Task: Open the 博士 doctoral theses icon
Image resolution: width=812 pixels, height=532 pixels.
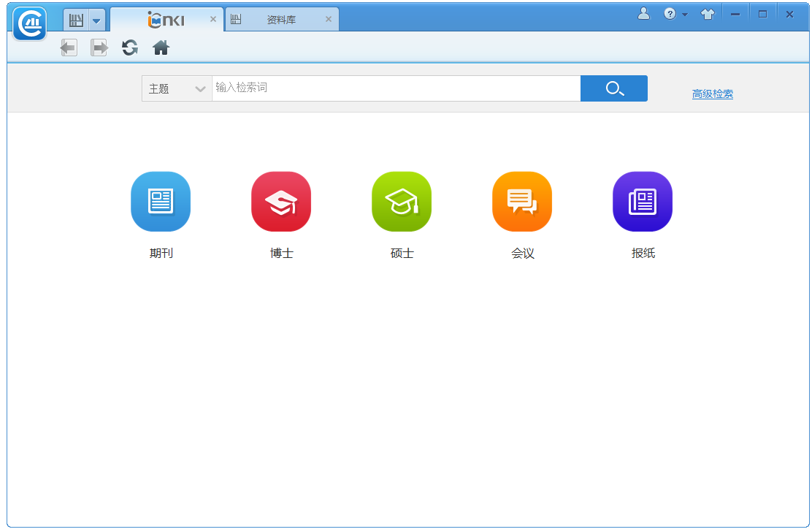Action: tap(281, 202)
